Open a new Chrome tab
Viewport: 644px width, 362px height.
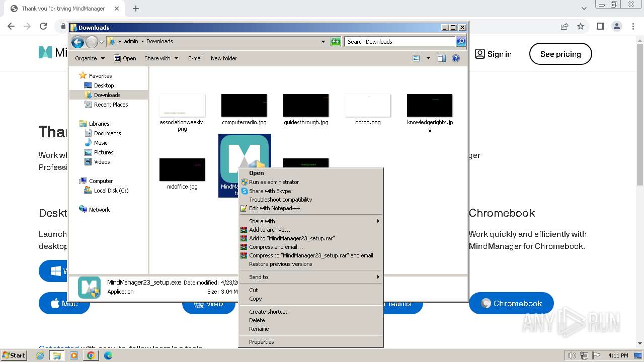(136, 9)
